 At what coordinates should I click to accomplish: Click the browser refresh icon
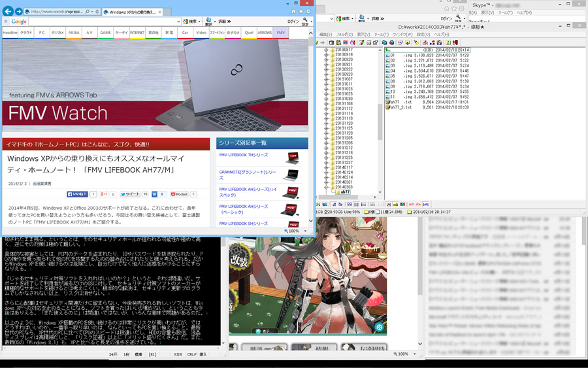click(x=97, y=12)
